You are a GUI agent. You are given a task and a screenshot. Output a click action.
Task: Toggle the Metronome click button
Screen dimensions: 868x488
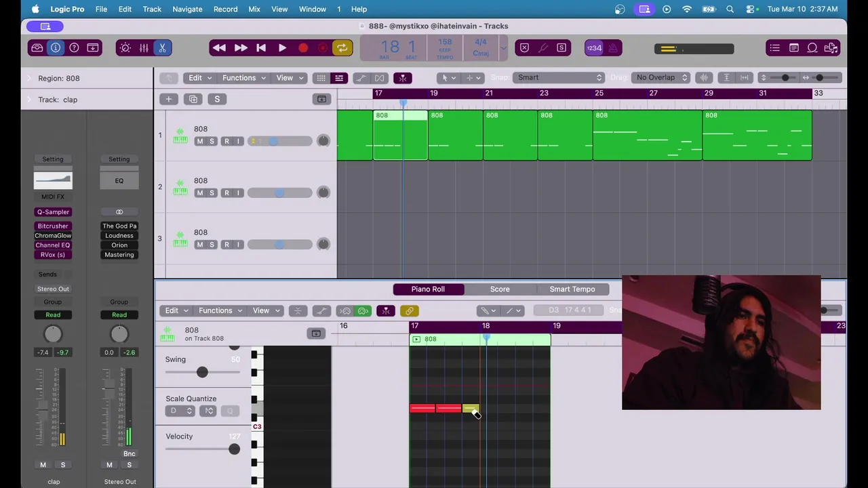(x=613, y=48)
